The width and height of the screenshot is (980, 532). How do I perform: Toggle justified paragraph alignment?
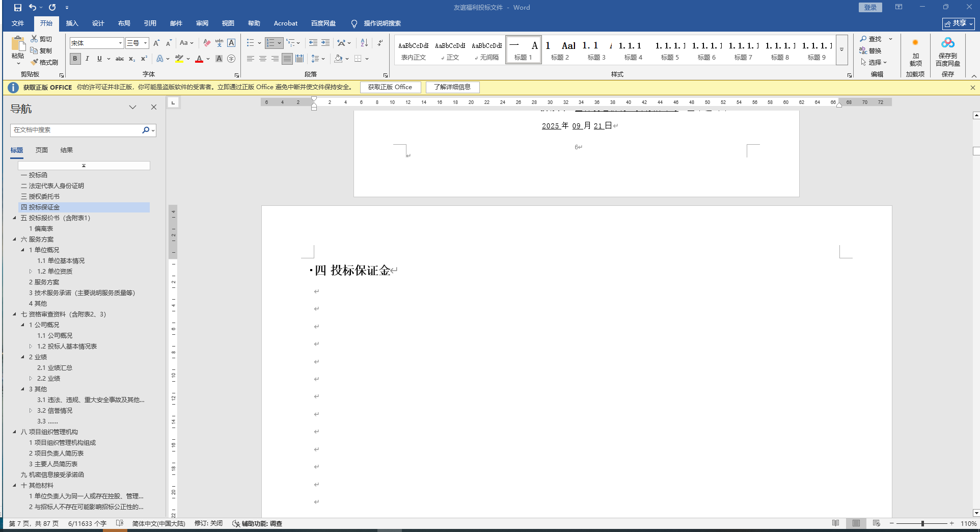[x=287, y=59]
